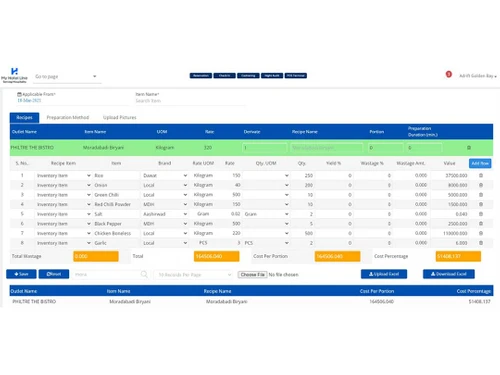This screenshot has width=500, height=375.
Task: Open the Check In module
Action: [224, 76]
